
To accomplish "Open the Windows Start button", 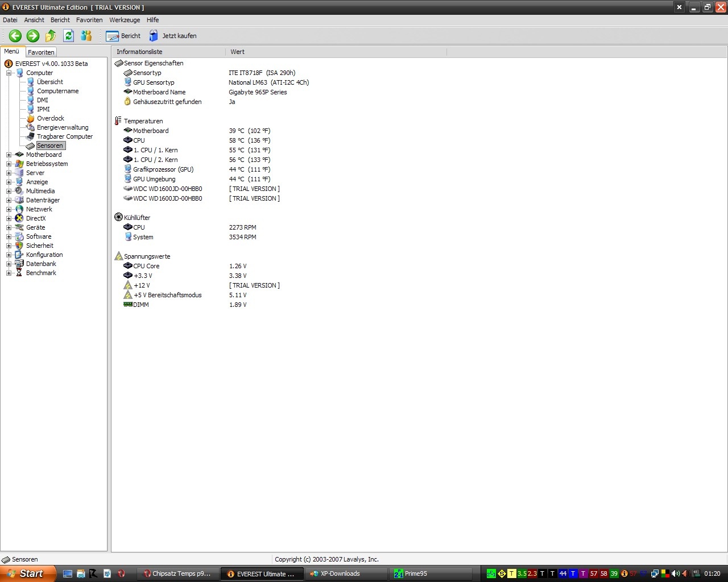I will tap(28, 573).
